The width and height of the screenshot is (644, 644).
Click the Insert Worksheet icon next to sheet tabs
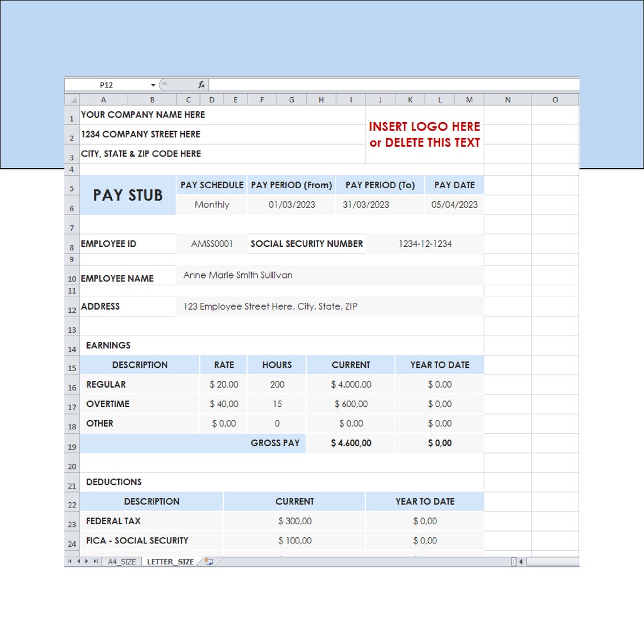click(x=208, y=561)
